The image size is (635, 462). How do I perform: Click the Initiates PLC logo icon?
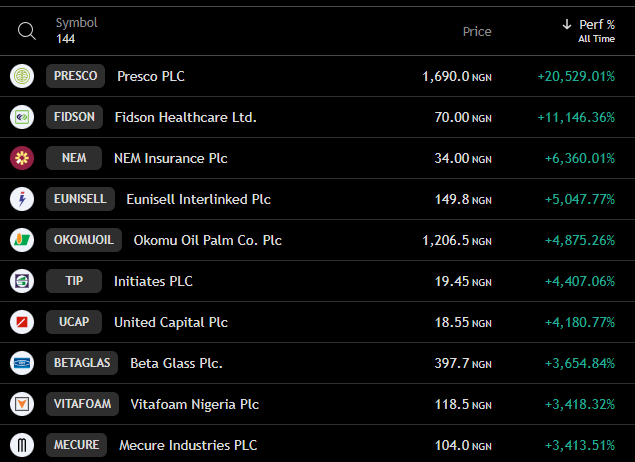(22, 281)
